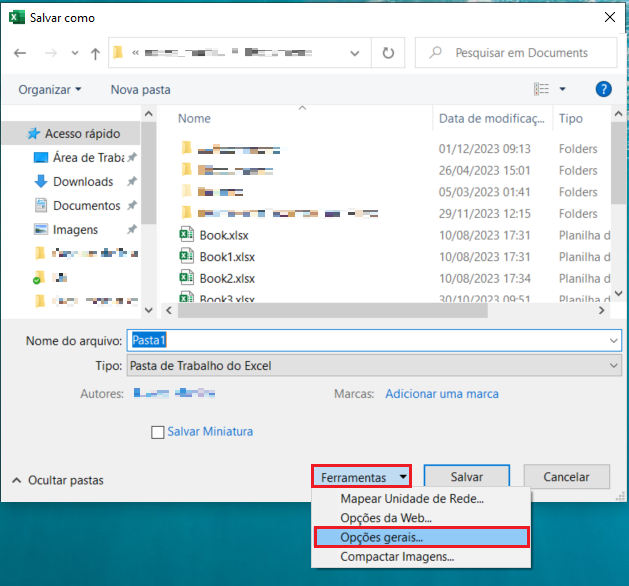Click date 10/08/2023 17:34 of Book2.xlsx
This screenshot has height=586, width=629.
485,279
